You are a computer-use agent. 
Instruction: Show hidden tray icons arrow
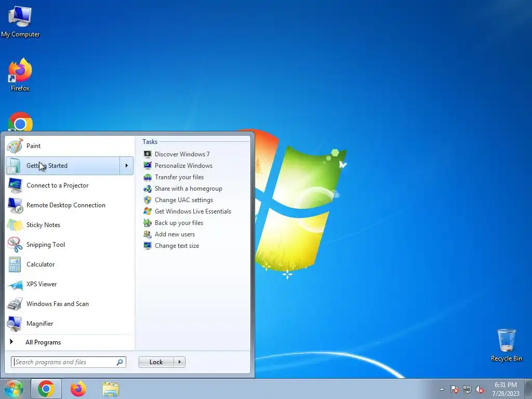(x=442, y=389)
